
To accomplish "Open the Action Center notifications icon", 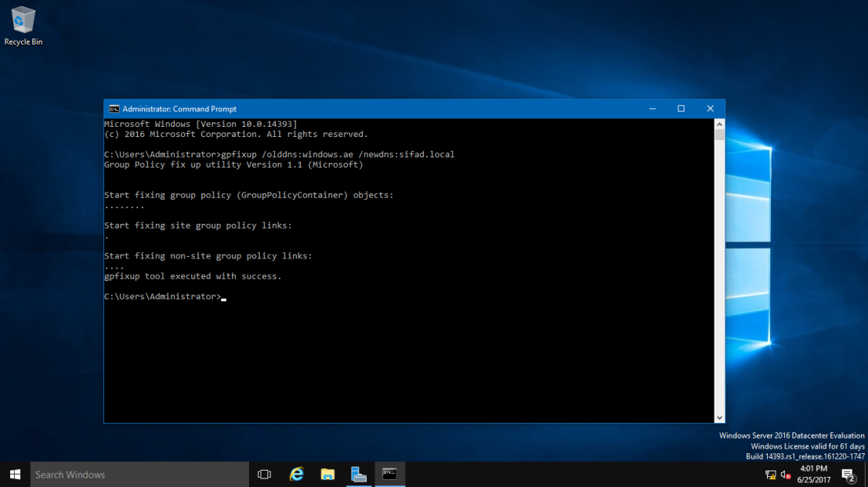I will (x=848, y=474).
